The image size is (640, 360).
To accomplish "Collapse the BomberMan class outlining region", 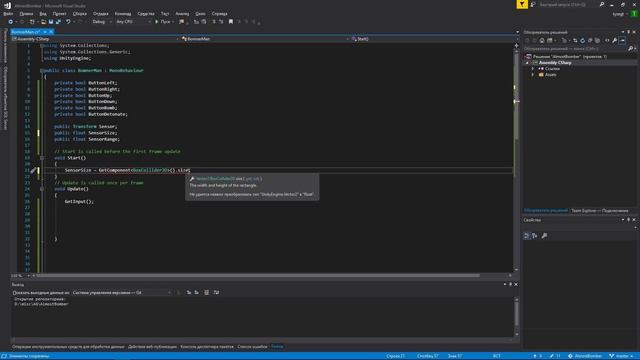I will (42, 70).
